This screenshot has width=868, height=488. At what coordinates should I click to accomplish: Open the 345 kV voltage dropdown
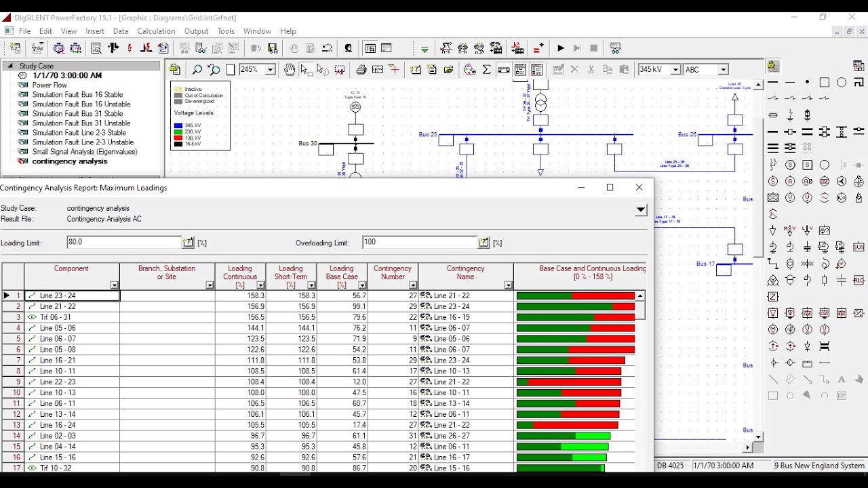point(675,70)
